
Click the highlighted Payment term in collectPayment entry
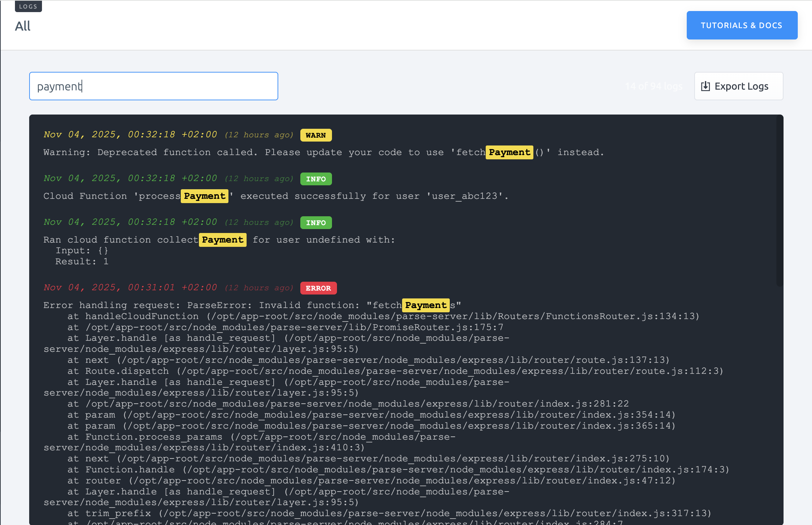coord(222,240)
